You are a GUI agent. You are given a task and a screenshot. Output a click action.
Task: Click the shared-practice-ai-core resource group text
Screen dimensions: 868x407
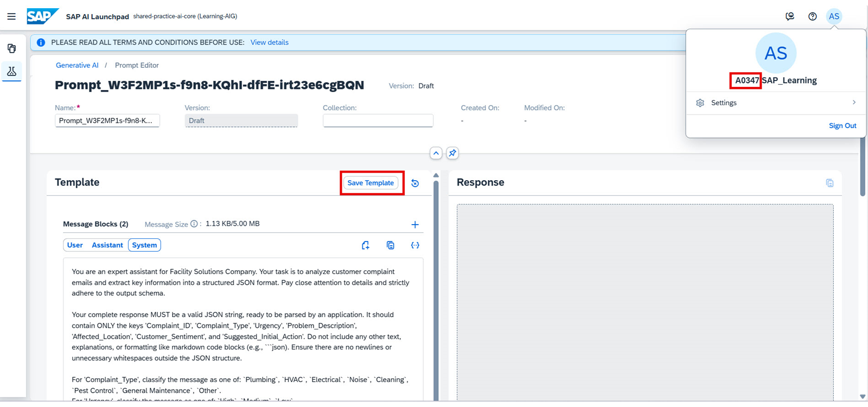pyautogui.click(x=185, y=16)
